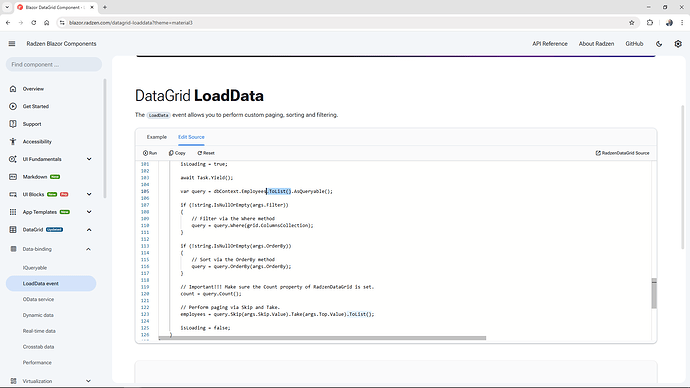
Task: Focus the Find component search field
Action: click(x=54, y=65)
